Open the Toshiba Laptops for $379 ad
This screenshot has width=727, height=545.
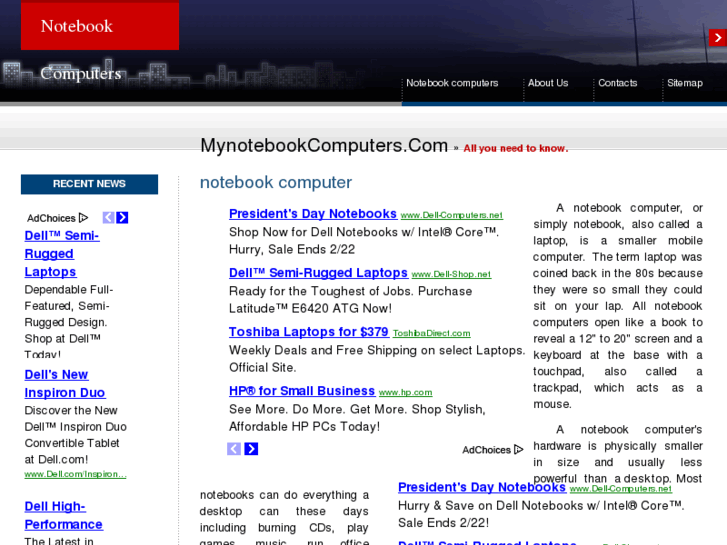tap(308, 332)
